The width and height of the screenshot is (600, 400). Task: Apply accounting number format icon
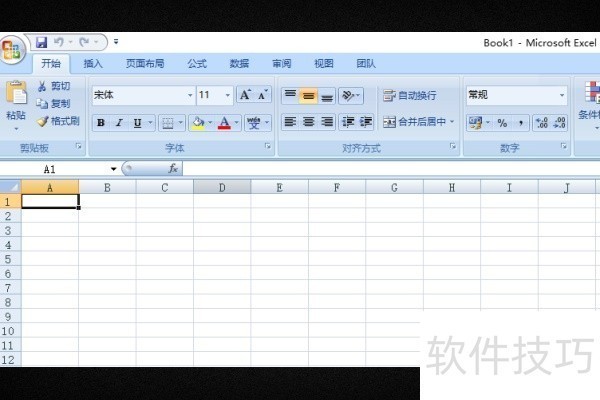point(475,123)
